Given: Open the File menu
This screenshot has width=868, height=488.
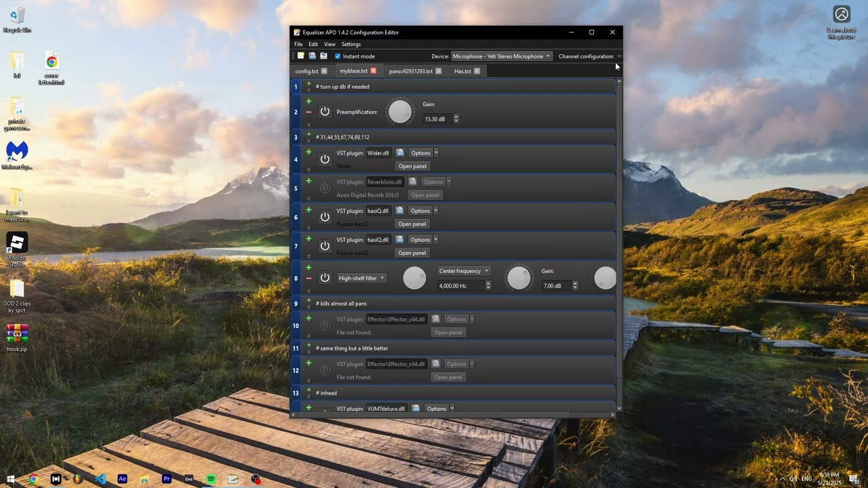Looking at the screenshot, I should [x=298, y=44].
